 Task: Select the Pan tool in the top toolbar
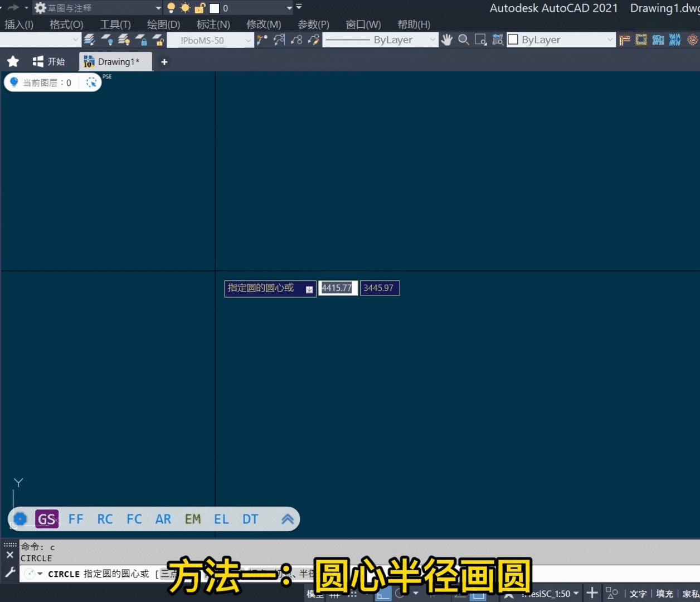447,40
